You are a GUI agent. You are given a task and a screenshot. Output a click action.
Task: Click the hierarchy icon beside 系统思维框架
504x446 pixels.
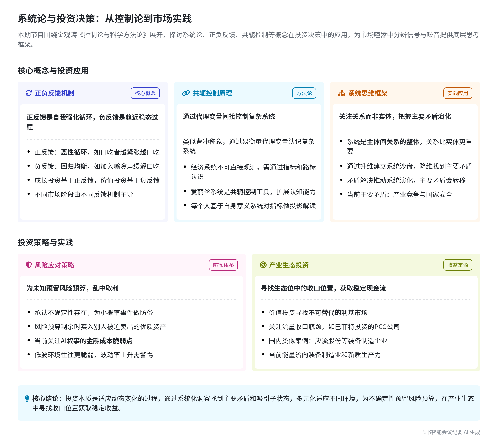(x=341, y=93)
